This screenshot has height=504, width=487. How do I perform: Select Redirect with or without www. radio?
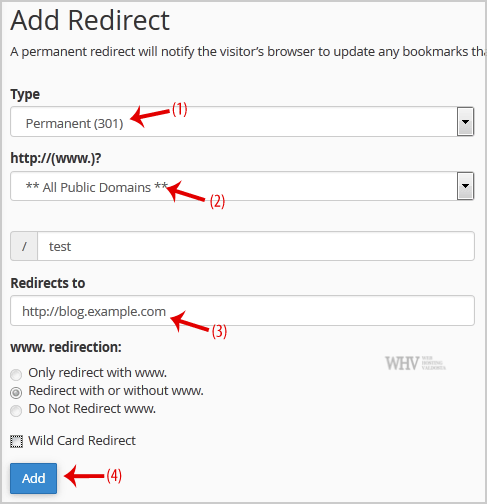16,392
